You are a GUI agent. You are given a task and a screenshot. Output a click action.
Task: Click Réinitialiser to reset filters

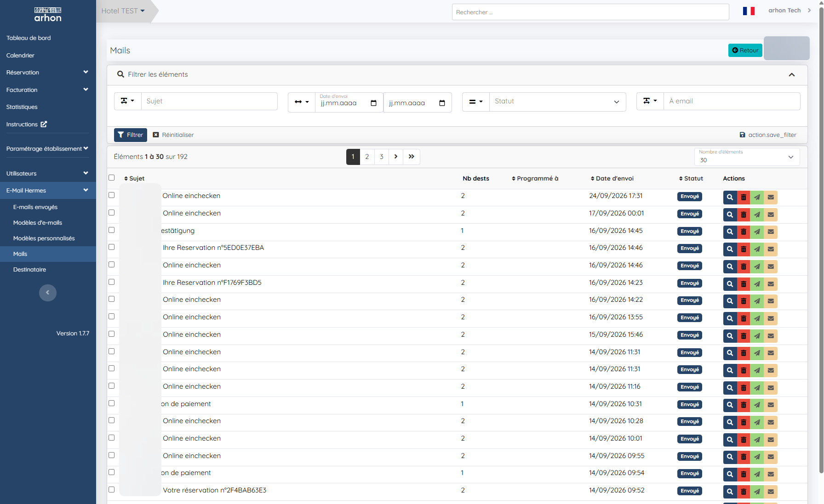pos(173,135)
